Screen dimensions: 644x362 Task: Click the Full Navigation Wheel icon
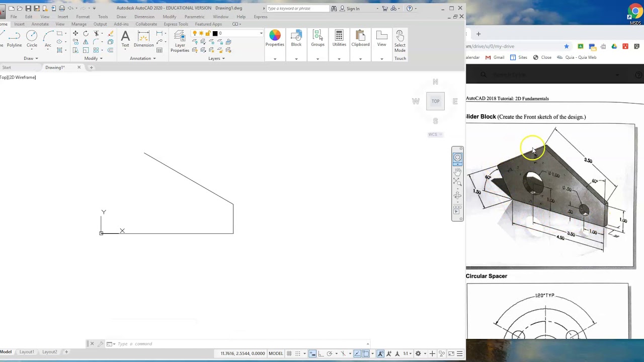457,158
